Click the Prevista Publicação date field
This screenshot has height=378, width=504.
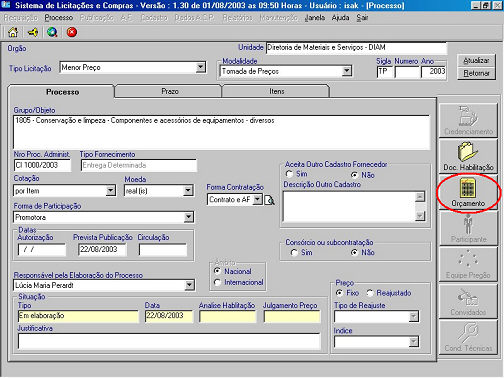(x=102, y=249)
